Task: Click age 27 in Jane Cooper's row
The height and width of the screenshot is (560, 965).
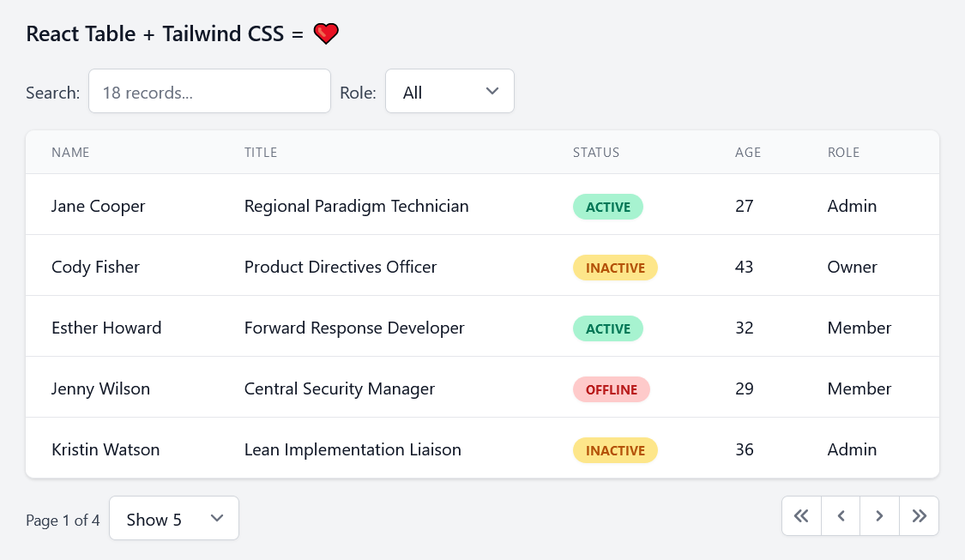Action: point(744,206)
